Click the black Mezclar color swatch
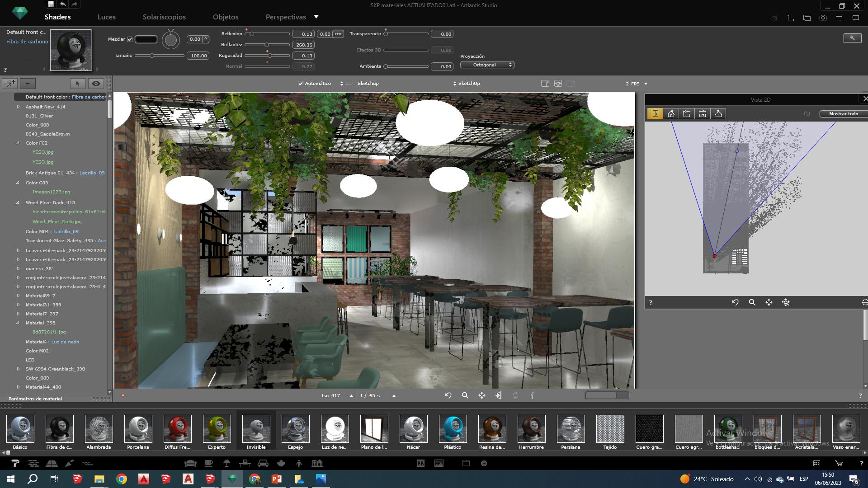The height and width of the screenshot is (488, 868). tap(146, 39)
